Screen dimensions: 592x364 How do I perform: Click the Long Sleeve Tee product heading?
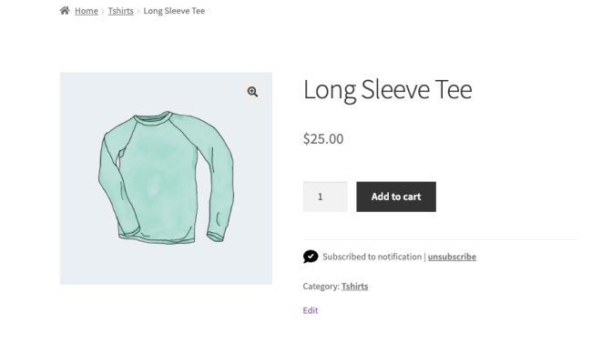[387, 90]
